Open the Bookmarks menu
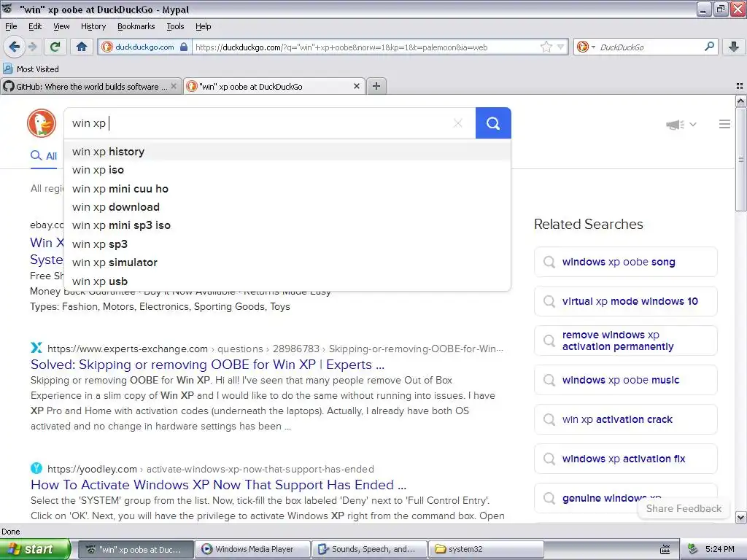The height and width of the screenshot is (560, 747). 136,26
